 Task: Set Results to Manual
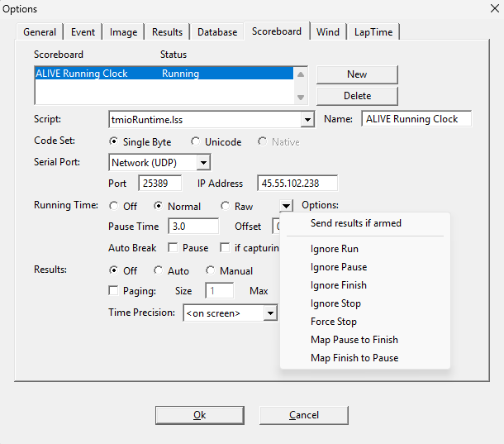click(229, 270)
